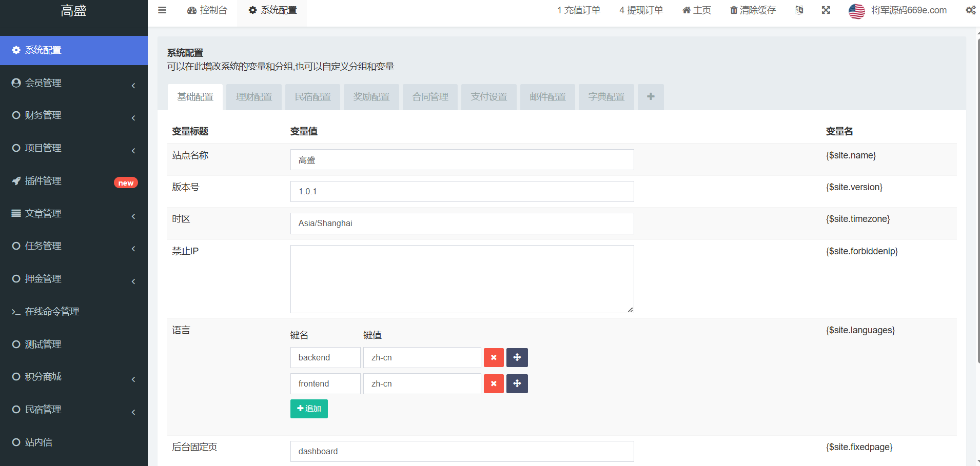Expand the 财务管理 sidebar menu
Viewport: 980px width, 466px height.
pyautogui.click(x=74, y=115)
